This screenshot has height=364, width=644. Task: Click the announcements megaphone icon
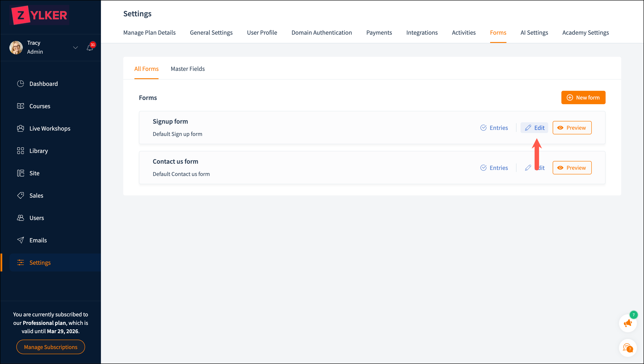(627, 323)
